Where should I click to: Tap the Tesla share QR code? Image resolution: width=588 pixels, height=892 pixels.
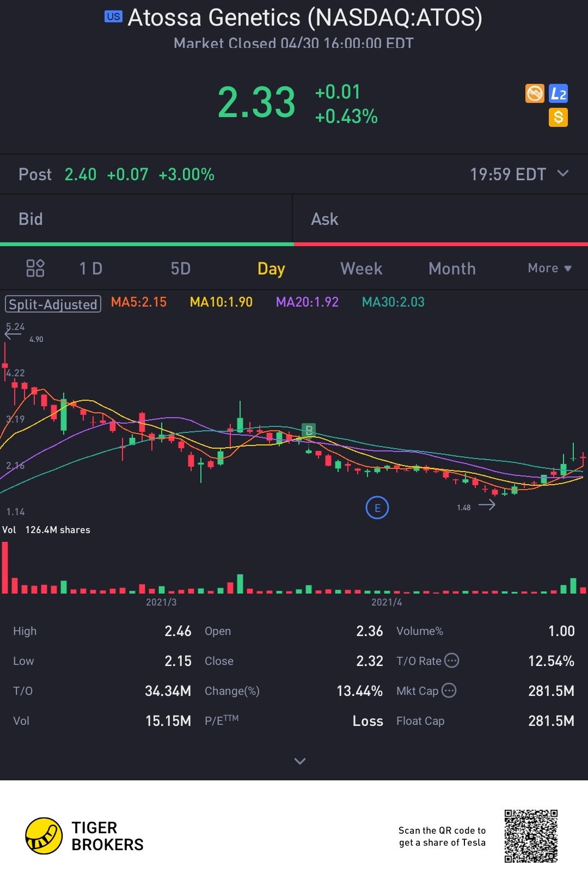[x=531, y=836]
